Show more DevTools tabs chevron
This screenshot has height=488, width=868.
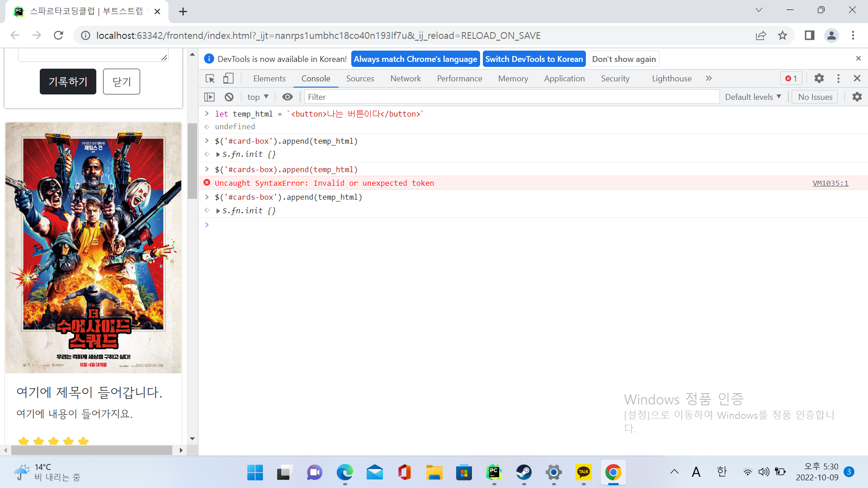(709, 79)
